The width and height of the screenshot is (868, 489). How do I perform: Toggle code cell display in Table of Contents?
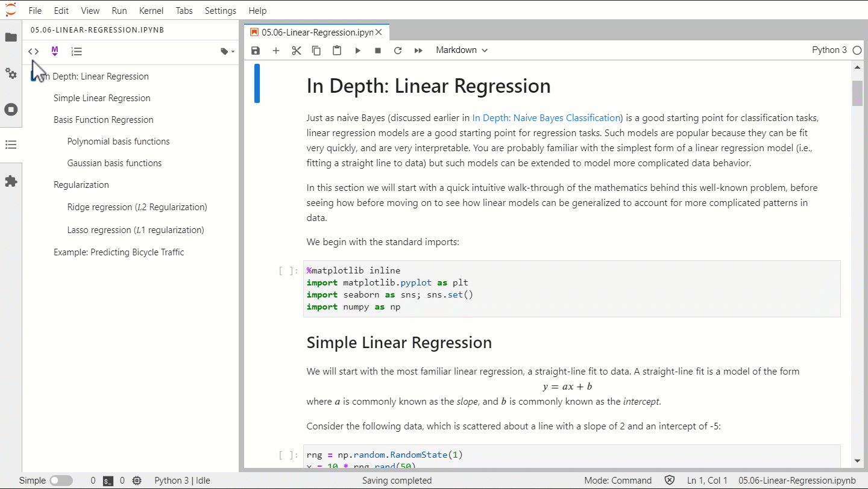pyautogui.click(x=33, y=51)
